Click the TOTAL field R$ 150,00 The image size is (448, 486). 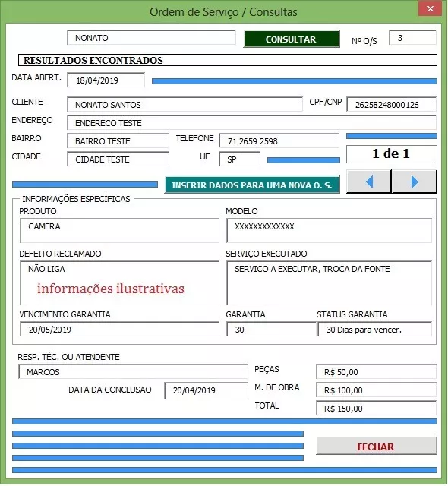click(376, 409)
